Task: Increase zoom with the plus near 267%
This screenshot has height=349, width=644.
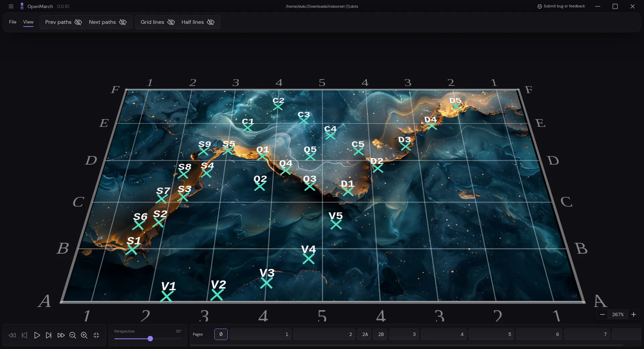Action: (x=634, y=315)
